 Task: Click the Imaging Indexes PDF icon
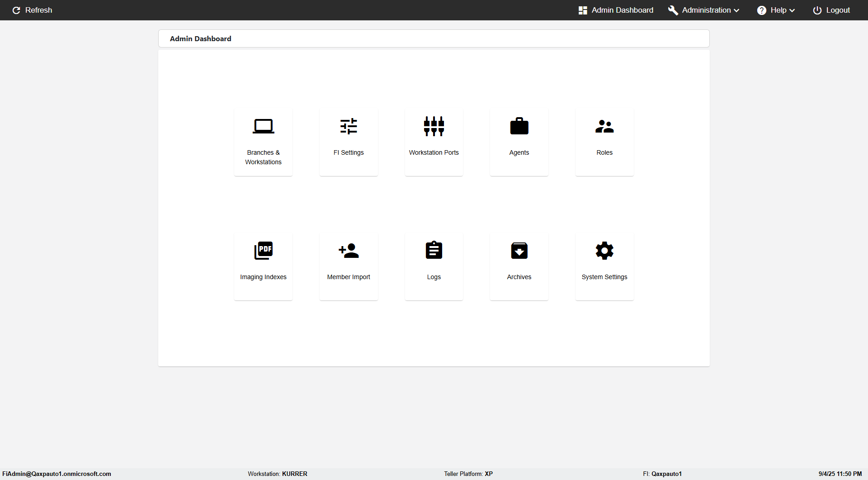coord(263,251)
